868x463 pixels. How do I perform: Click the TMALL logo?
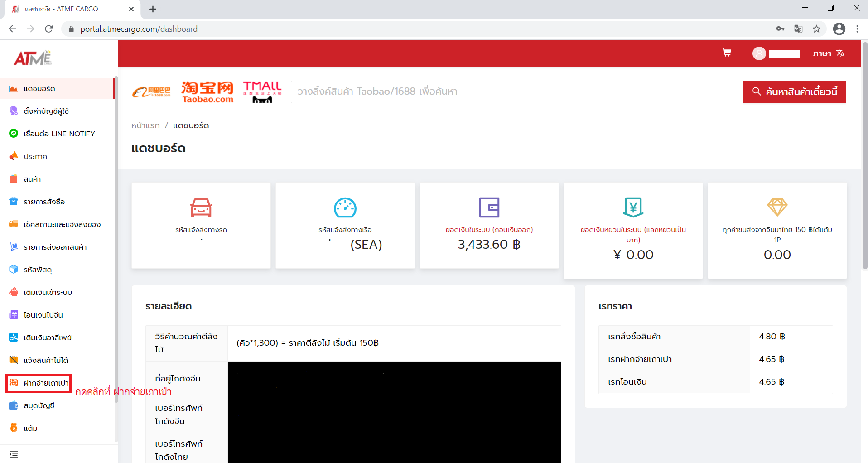click(262, 92)
